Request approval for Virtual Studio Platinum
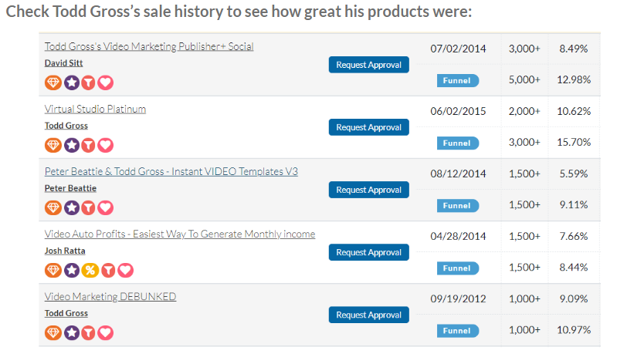The height and width of the screenshot is (364, 617). click(368, 127)
